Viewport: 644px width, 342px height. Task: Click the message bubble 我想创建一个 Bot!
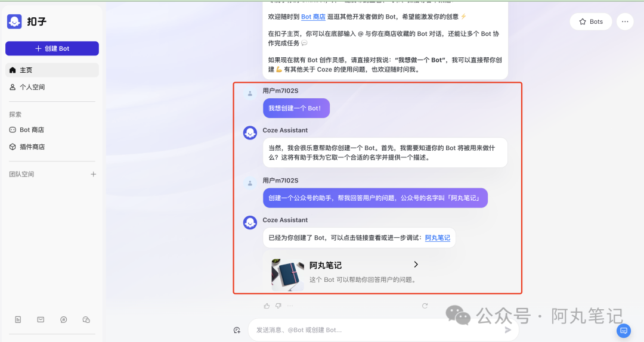point(296,108)
